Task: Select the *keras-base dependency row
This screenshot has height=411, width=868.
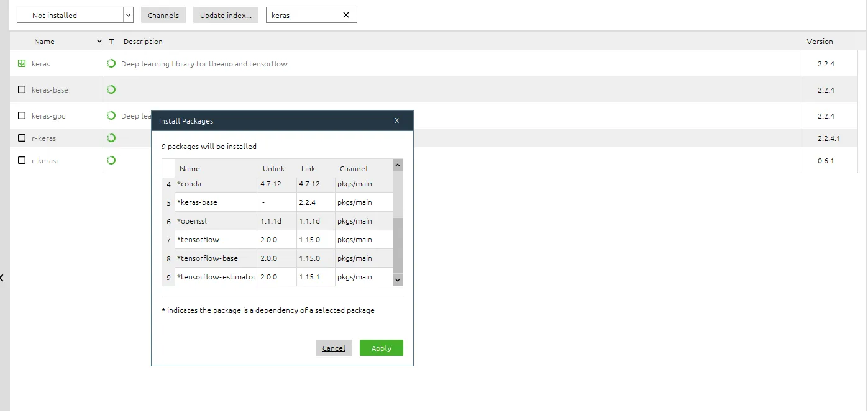Action: tap(277, 202)
